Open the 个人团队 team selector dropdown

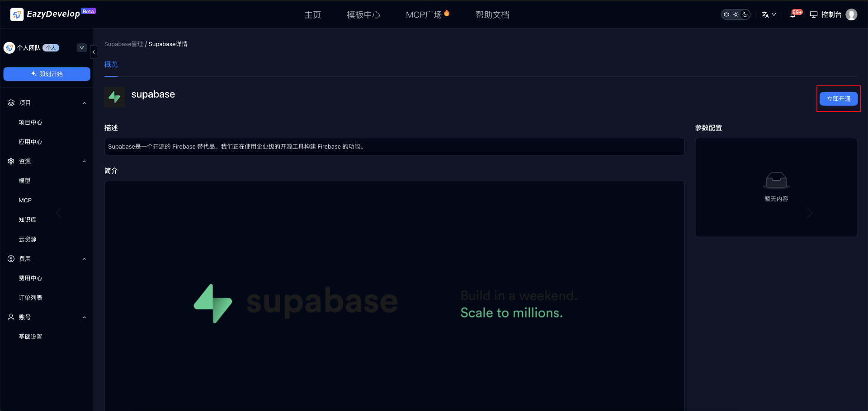[x=82, y=47]
